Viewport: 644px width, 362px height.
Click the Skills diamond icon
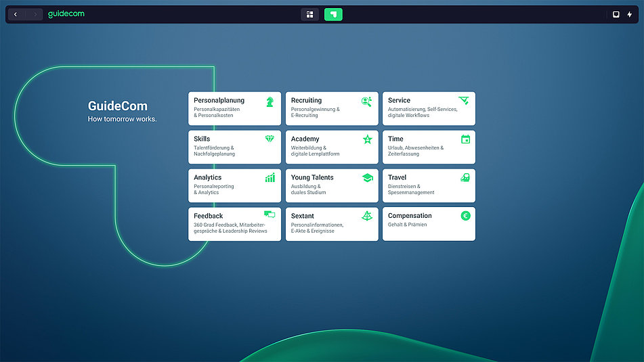pyautogui.click(x=270, y=139)
